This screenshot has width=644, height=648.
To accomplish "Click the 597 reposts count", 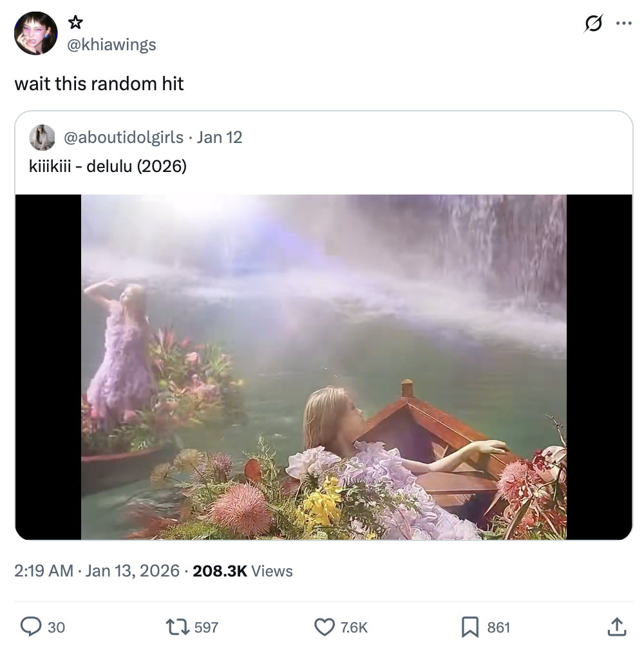I will [206, 627].
